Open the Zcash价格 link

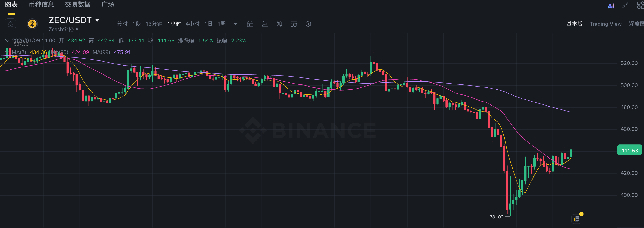pyautogui.click(x=63, y=30)
